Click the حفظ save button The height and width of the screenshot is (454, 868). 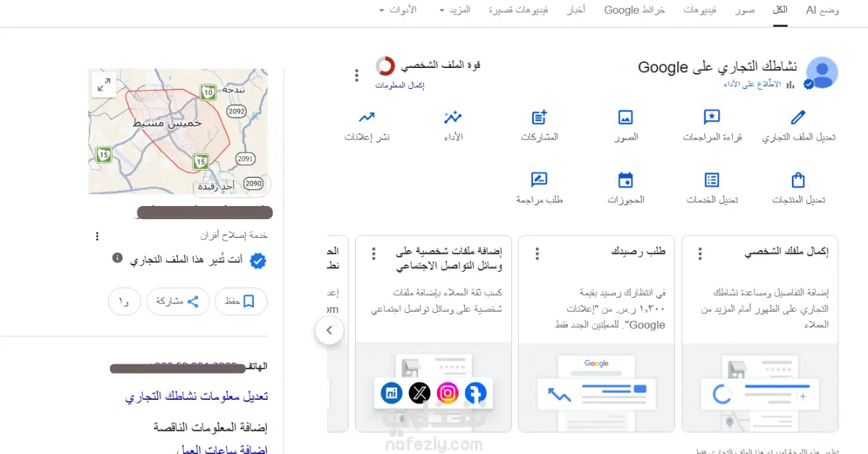(241, 301)
